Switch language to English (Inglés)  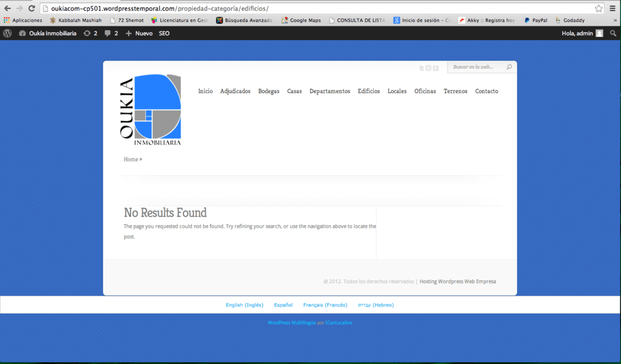244,305
